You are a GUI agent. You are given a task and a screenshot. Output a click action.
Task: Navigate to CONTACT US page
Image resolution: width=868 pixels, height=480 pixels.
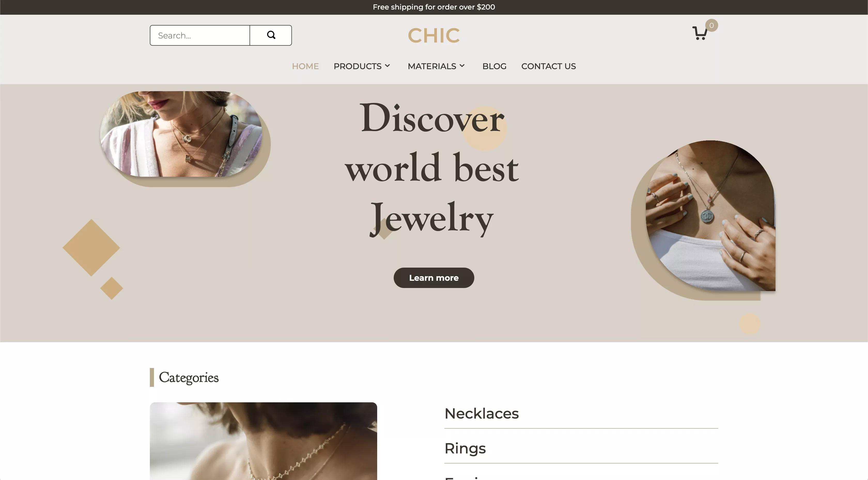click(548, 66)
